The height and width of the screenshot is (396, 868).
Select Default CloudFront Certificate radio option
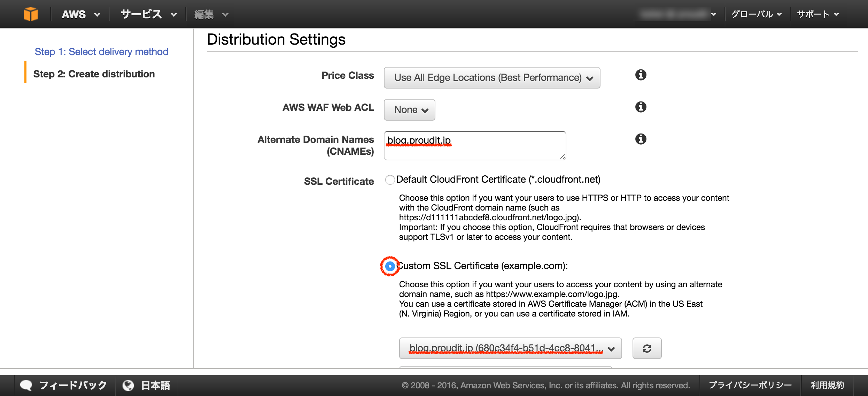click(390, 180)
